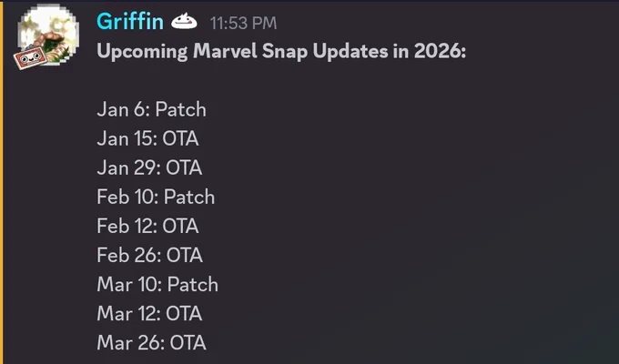Click the yellow highlight bar beside the message
Viewport: 619px width, 364px height.
click(2, 182)
